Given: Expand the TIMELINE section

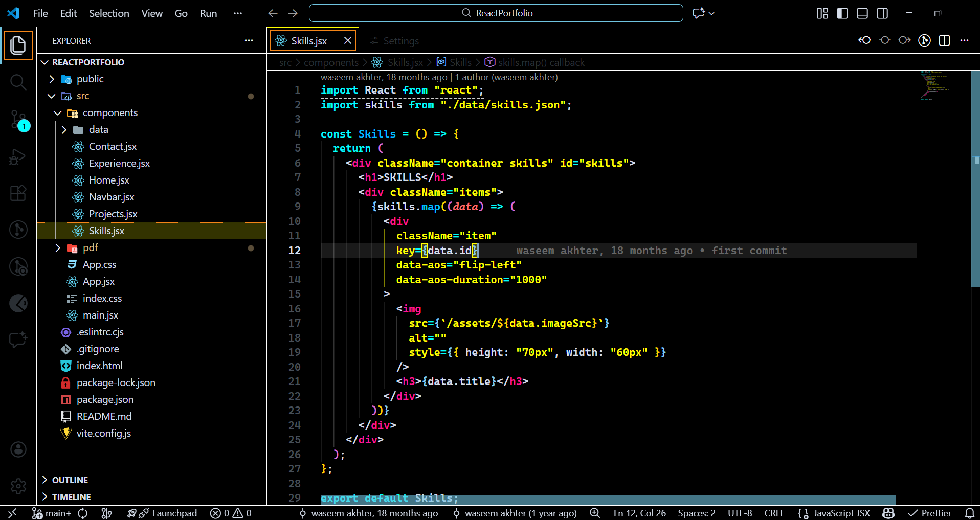Looking at the screenshot, I should pos(151,496).
